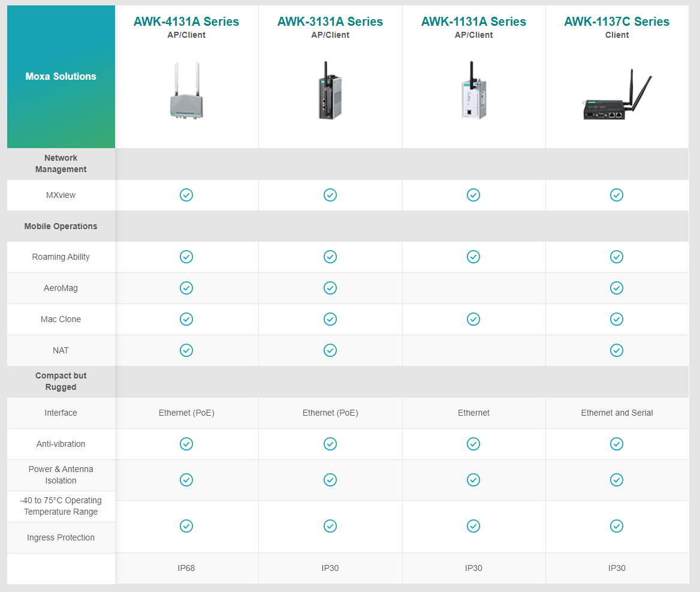The width and height of the screenshot is (700, 592).
Task: Click the MXview checkmark for AWK-3131A
Action: click(x=330, y=196)
